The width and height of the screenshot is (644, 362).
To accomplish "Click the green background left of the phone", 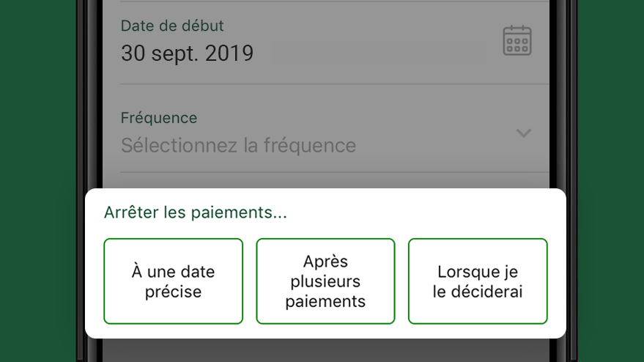I will click(x=38, y=181).
